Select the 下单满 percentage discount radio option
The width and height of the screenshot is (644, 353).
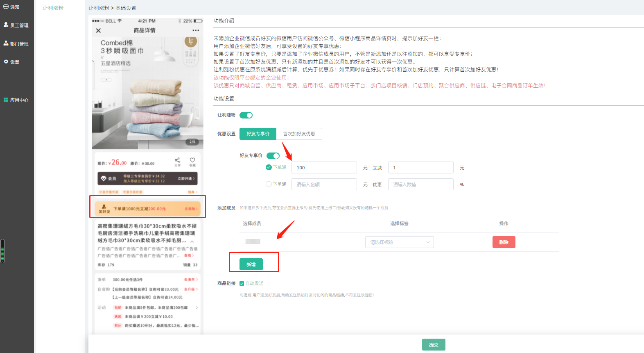(x=269, y=184)
